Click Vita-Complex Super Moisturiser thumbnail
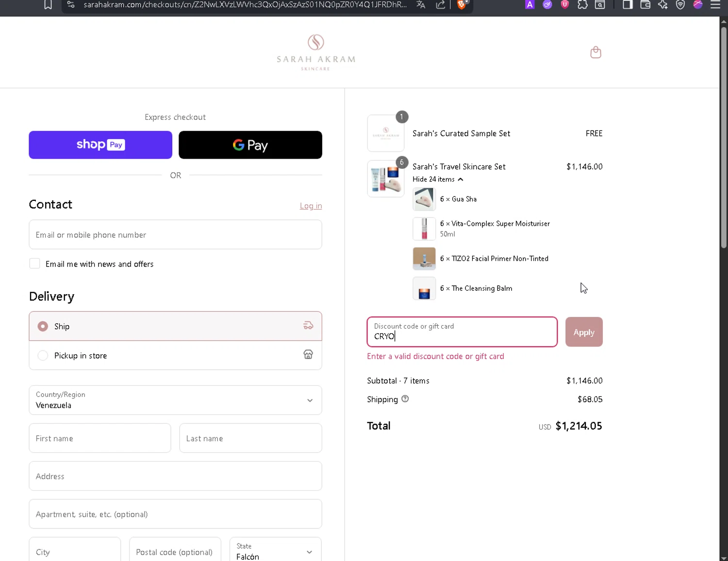This screenshot has height=561, width=728. (x=424, y=229)
